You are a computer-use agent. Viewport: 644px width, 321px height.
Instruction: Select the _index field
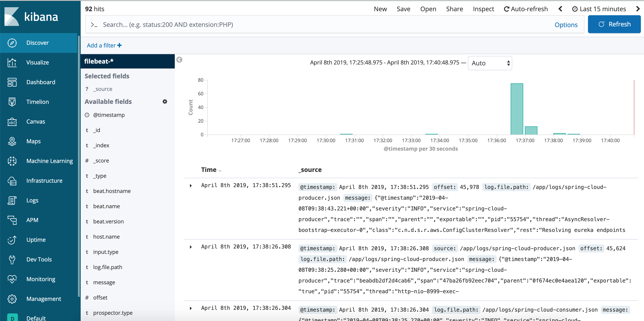[x=101, y=145]
